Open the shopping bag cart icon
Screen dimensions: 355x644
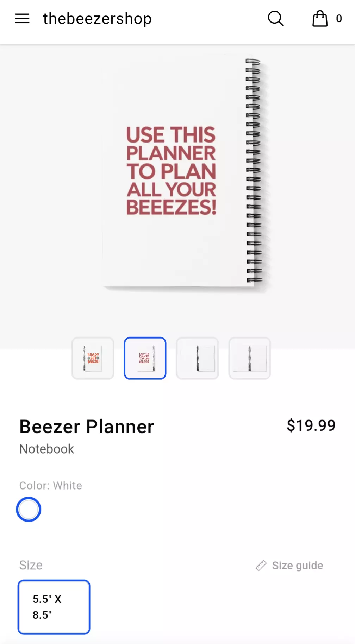pos(320,18)
